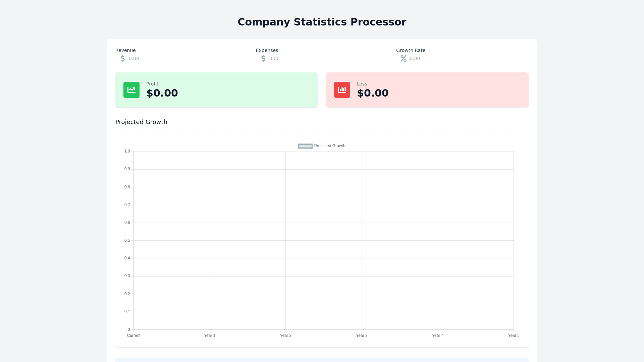Click the dollar icon in Revenue field

coord(123,58)
